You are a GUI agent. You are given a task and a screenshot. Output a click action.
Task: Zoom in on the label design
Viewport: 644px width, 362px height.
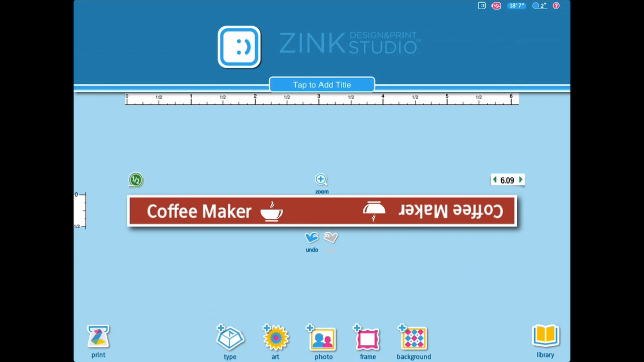(321, 179)
